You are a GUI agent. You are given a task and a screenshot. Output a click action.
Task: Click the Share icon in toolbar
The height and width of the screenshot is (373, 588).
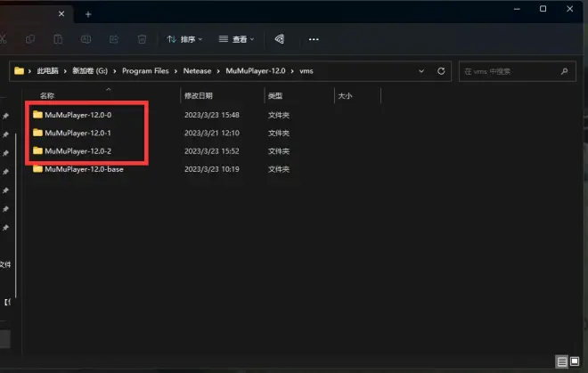114,39
